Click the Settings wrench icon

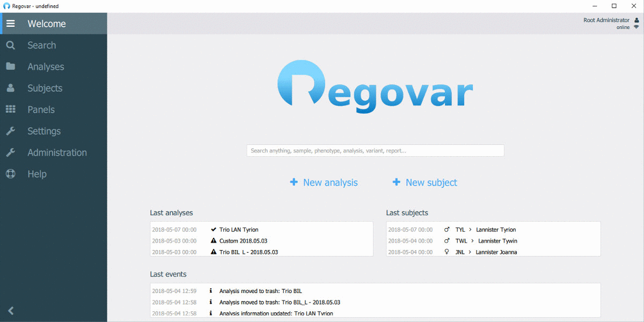coord(11,131)
